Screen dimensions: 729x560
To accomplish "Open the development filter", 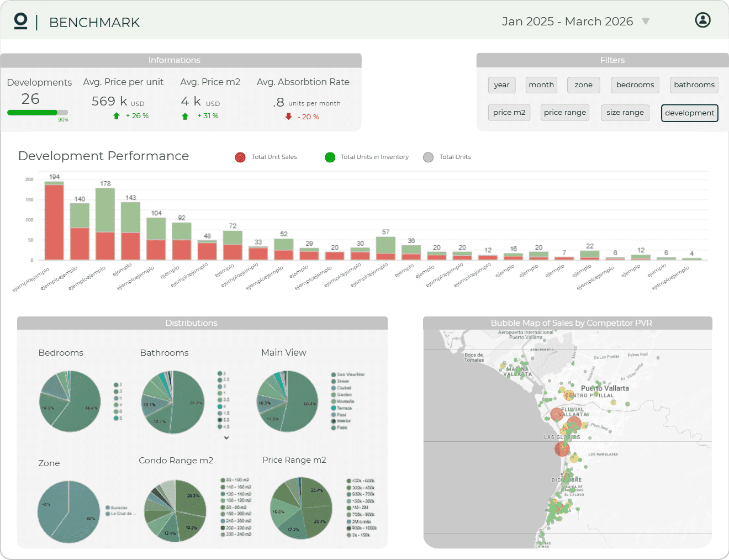I will [690, 113].
